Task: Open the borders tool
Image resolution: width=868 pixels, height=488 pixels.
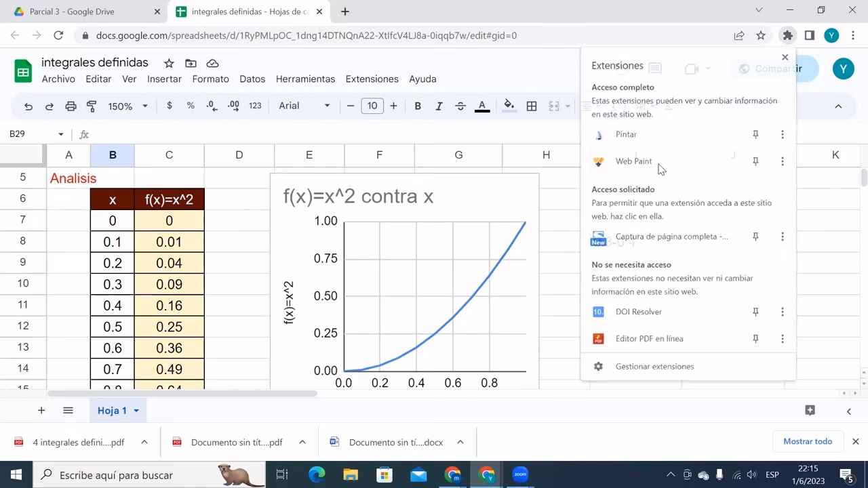Action: [531, 106]
